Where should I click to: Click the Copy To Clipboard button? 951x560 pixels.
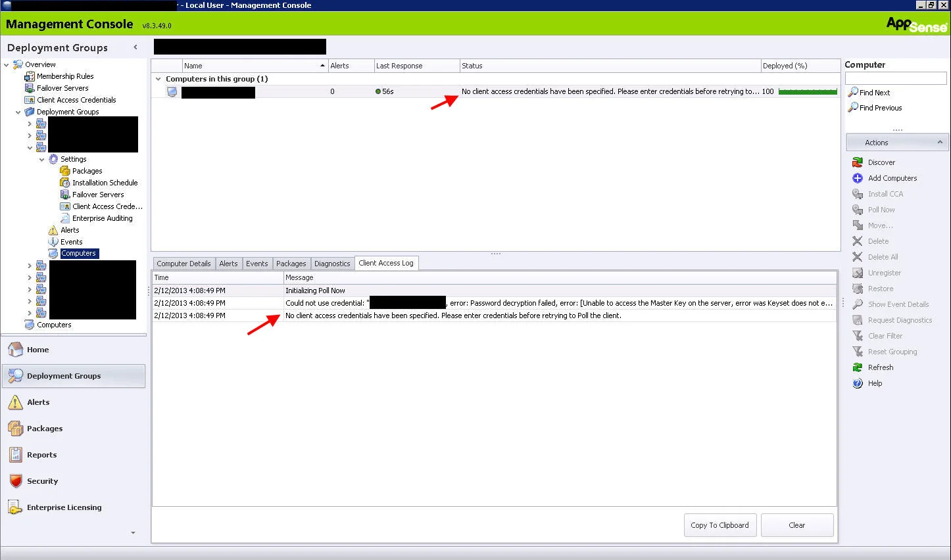(720, 525)
